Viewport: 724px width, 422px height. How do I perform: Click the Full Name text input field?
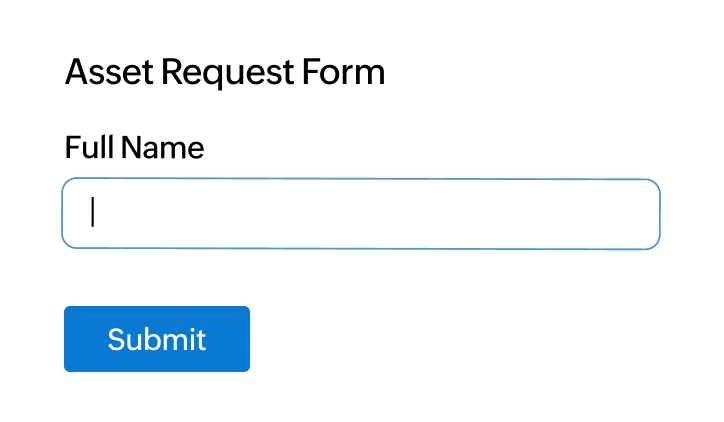tap(360, 214)
